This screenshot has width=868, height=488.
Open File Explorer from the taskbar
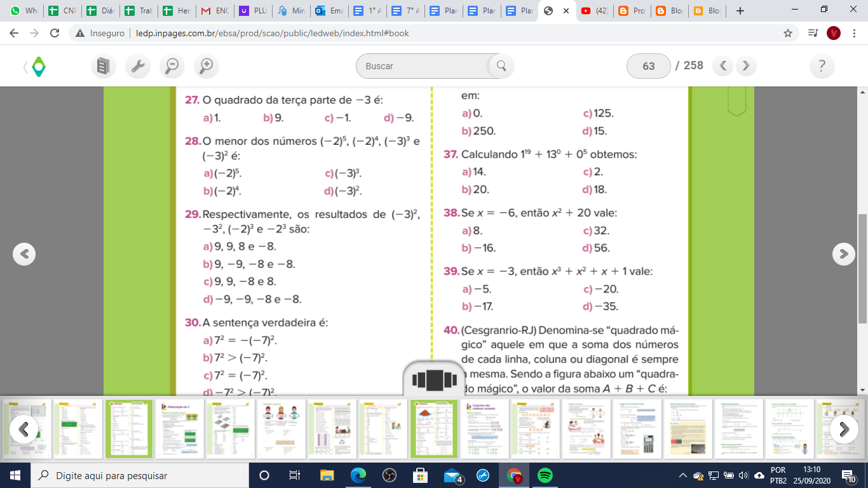tap(327, 475)
